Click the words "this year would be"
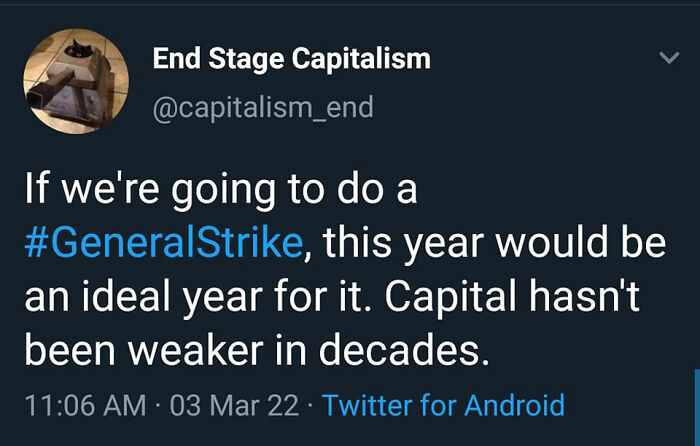 [x=496, y=243]
